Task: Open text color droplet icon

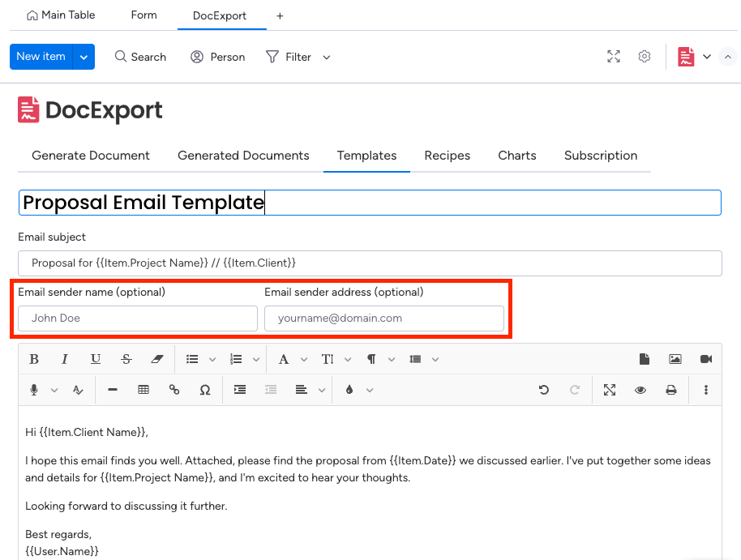Action: point(349,390)
